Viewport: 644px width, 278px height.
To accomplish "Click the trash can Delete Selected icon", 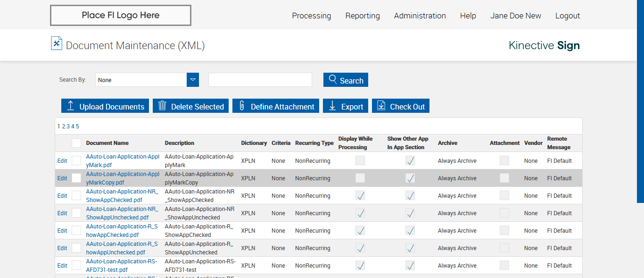I will click(x=162, y=106).
